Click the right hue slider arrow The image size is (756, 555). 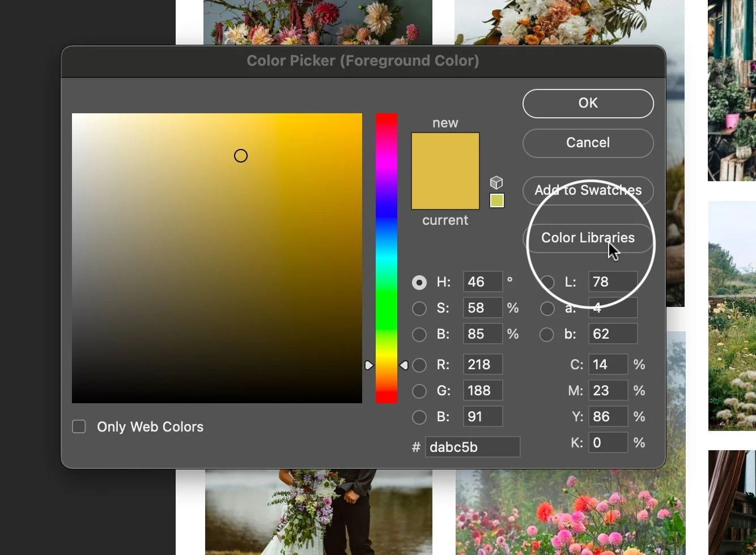(x=404, y=365)
